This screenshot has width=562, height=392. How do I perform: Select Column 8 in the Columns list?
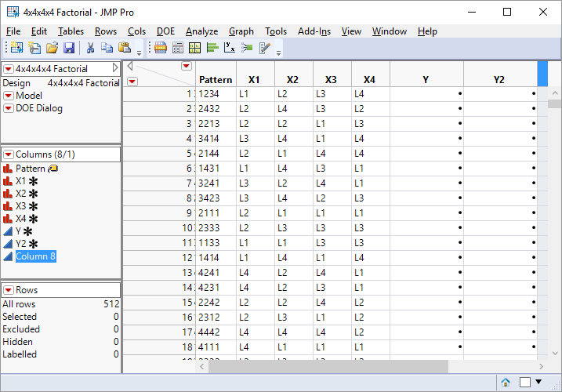pos(35,256)
